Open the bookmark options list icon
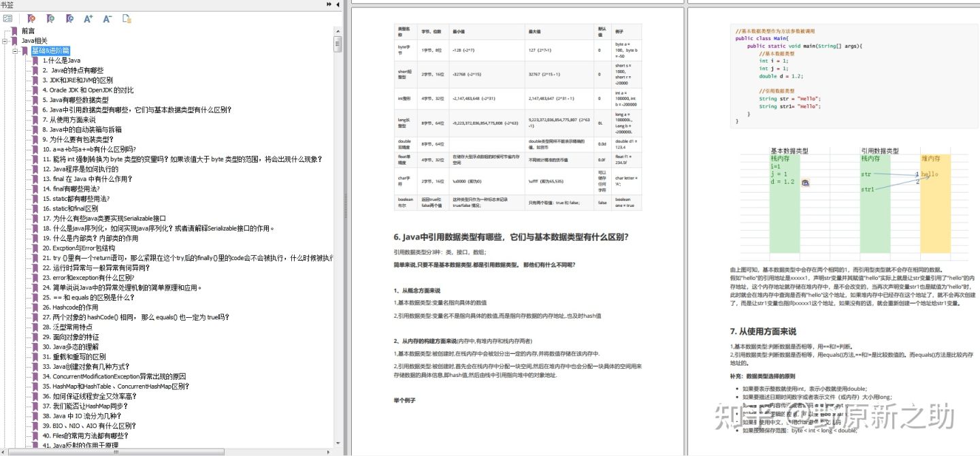Screen dimensions: 980x456 (7, 18)
